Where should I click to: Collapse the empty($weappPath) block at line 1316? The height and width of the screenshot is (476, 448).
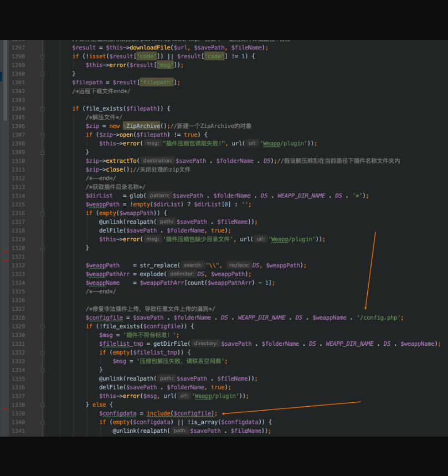pyautogui.click(x=42, y=213)
